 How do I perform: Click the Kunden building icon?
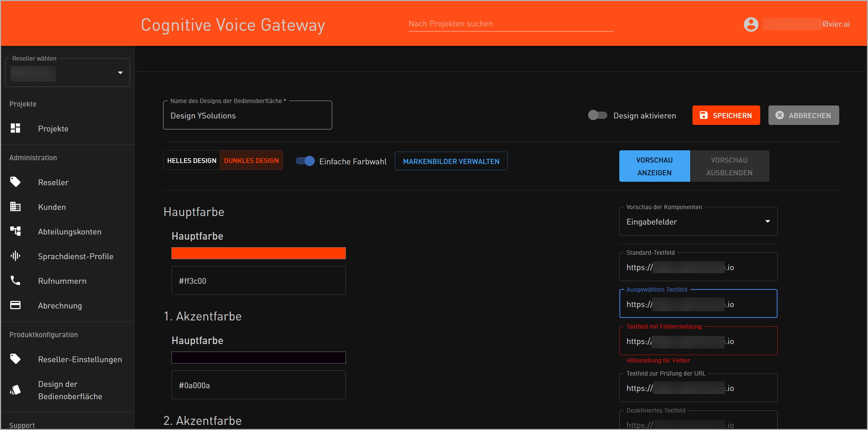(15, 206)
